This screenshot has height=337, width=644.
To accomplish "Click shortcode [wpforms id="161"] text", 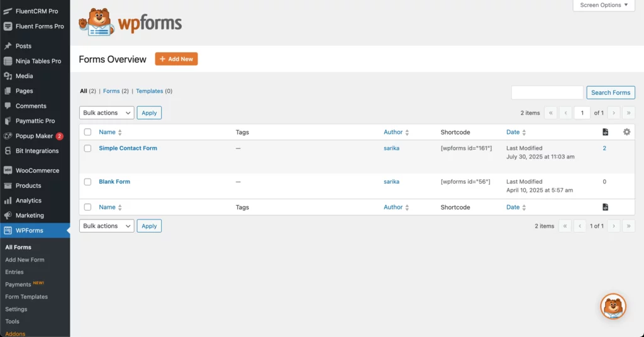I will point(466,148).
